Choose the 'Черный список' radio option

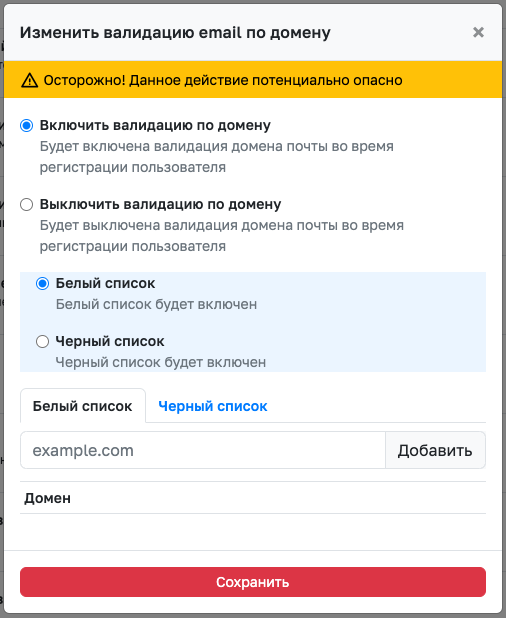coord(43,341)
